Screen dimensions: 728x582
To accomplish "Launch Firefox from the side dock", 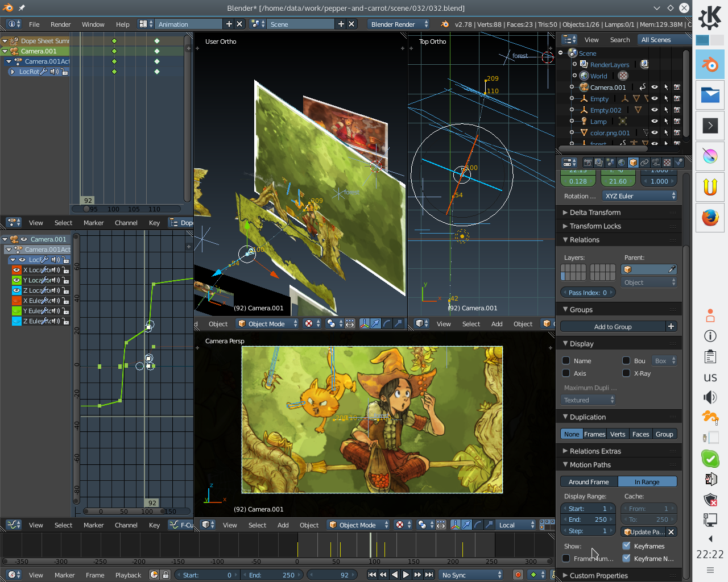I will 710,218.
